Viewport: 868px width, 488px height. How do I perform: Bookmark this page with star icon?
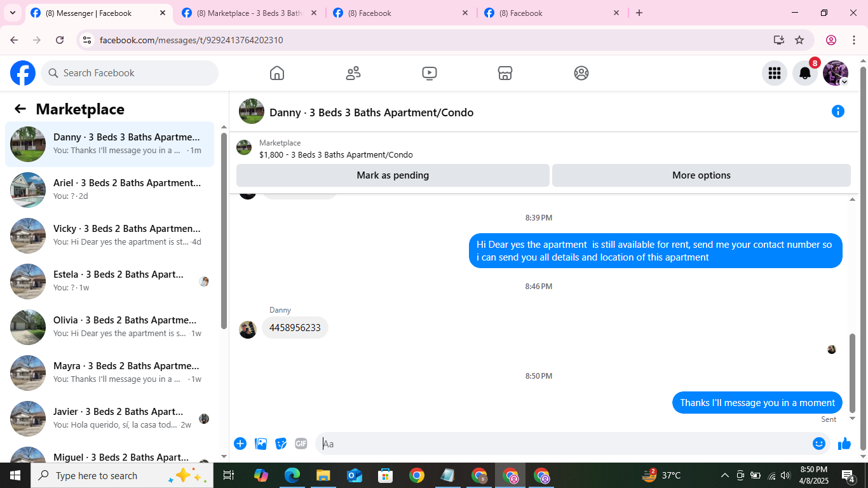point(799,40)
